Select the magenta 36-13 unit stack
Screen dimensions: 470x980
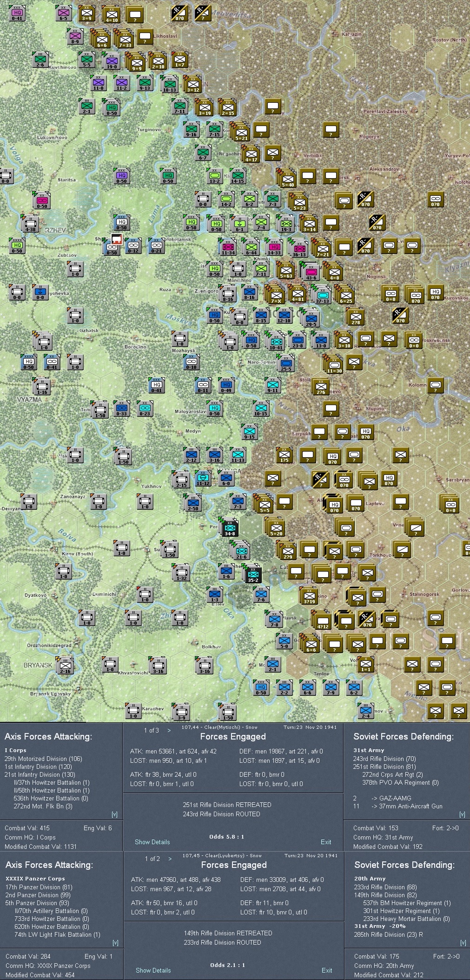point(299,248)
